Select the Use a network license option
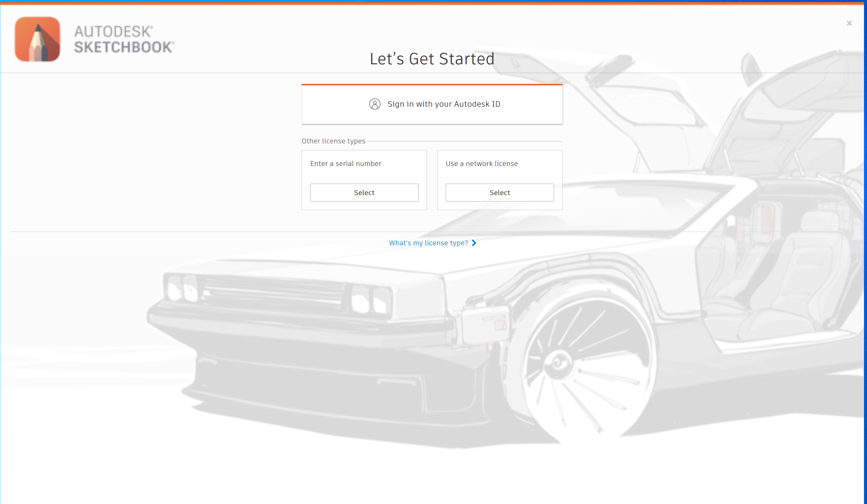The width and height of the screenshot is (867, 504). tap(500, 193)
